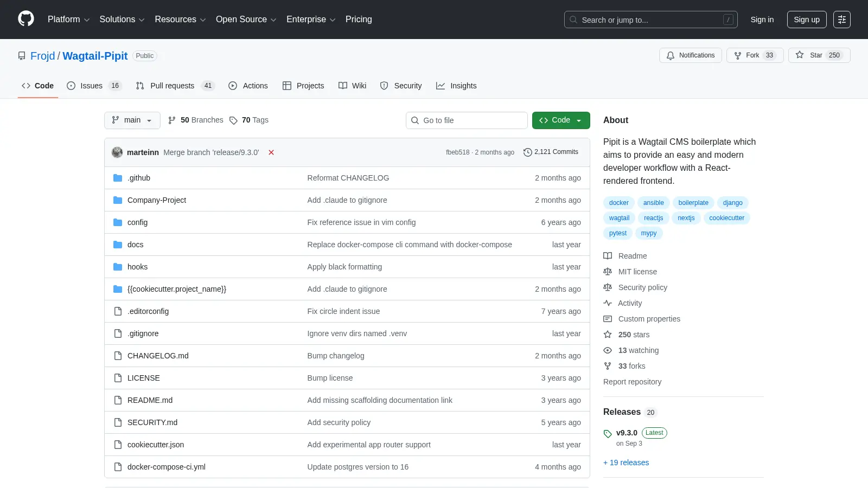Open the main branch selector dropdown
Image resolution: width=868 pixels, height=488 pixels.
tap(132, 120)
